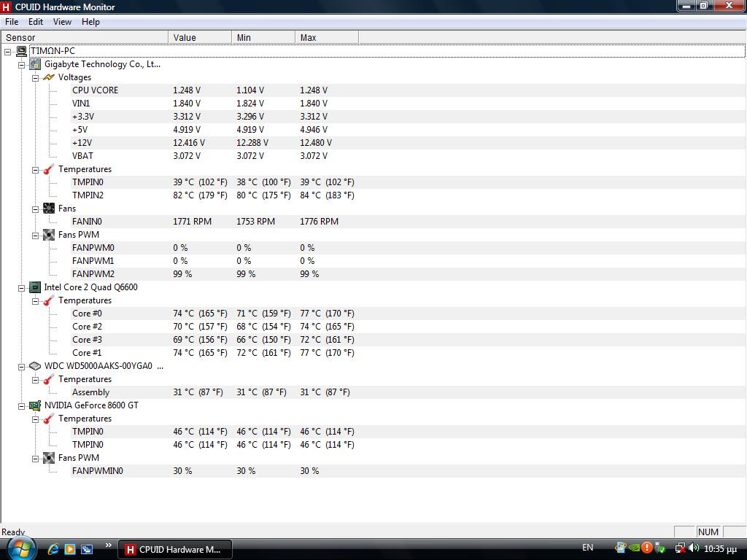Viewport: 747px width, 560px height.
Task: Launch Windows Media Player from quick launch
Action: click(70, 549)
